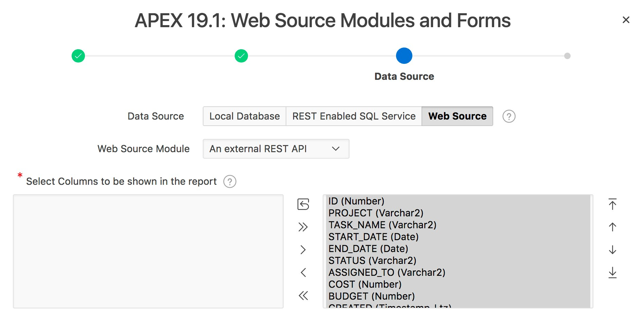Select the PROJECT (Varchar2) column in the list
The width and height of the screenshot is (644, 322).
[376, 213]
